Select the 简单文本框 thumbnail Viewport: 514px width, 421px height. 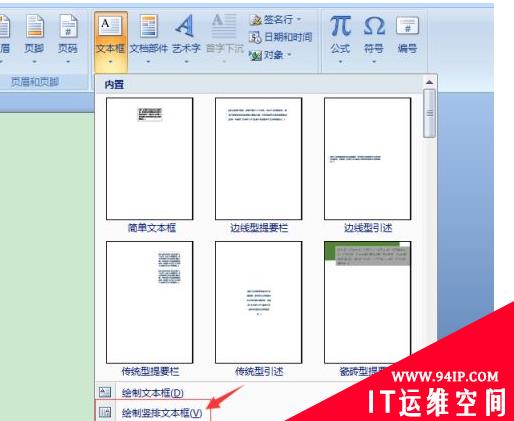(x=150, y=159)
